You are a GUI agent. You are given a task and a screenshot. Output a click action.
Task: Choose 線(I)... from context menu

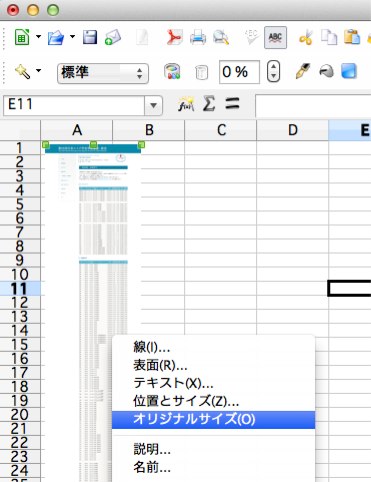pos(152,347)
